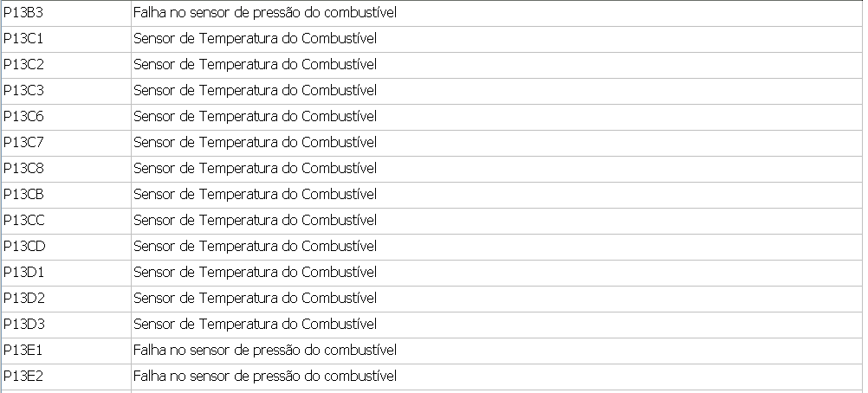Click on code P13C3
Image resolution: width=868 pixels, height=393 pixels.
point(23,91)
